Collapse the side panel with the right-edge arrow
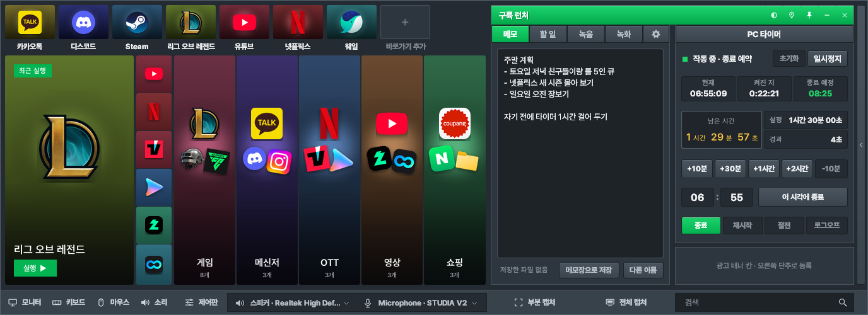 [862, 145]
